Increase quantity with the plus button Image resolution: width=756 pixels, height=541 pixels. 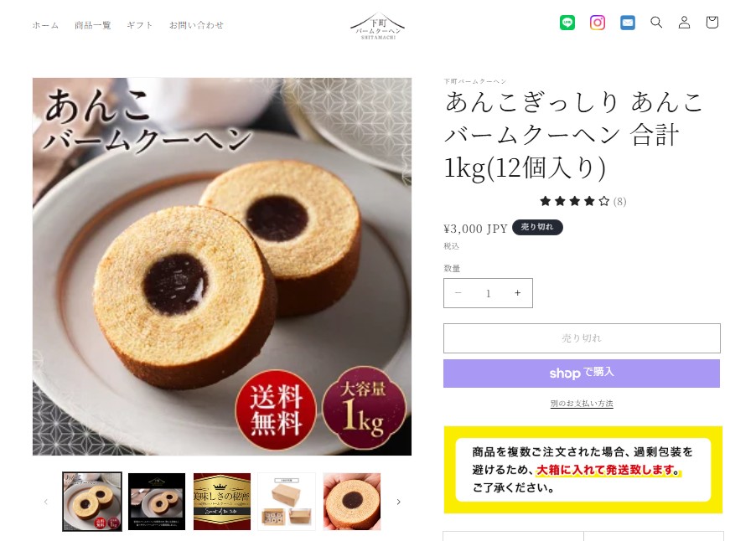pyautogui.click(x=517, y=293)
